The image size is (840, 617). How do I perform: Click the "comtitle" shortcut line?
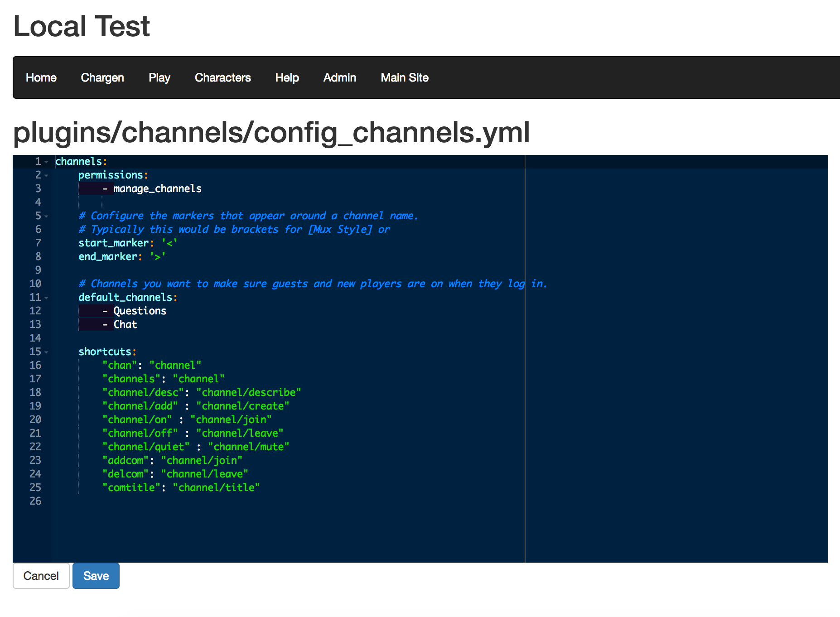[181, 488]
